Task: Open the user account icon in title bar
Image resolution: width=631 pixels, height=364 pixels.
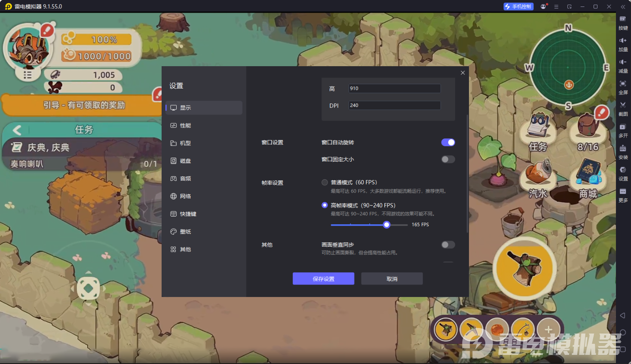Action: pos(543,6)
